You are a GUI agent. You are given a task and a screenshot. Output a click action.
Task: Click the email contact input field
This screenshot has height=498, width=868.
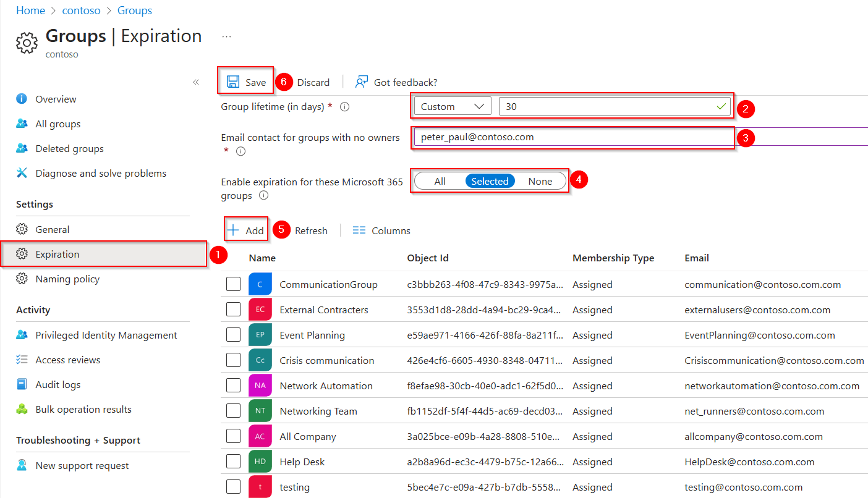[573, 137]
